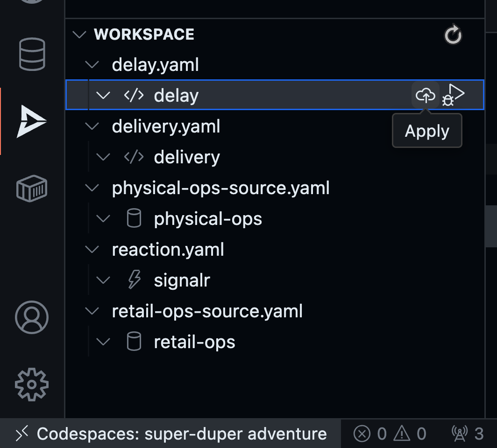Viewport: 497px width, 448px height.
Task: Collapse the delay.yaml file node
Action: (93, 64)
